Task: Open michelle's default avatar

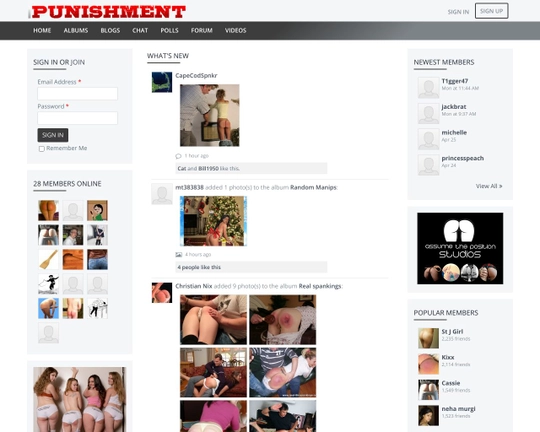Action: 428,139
